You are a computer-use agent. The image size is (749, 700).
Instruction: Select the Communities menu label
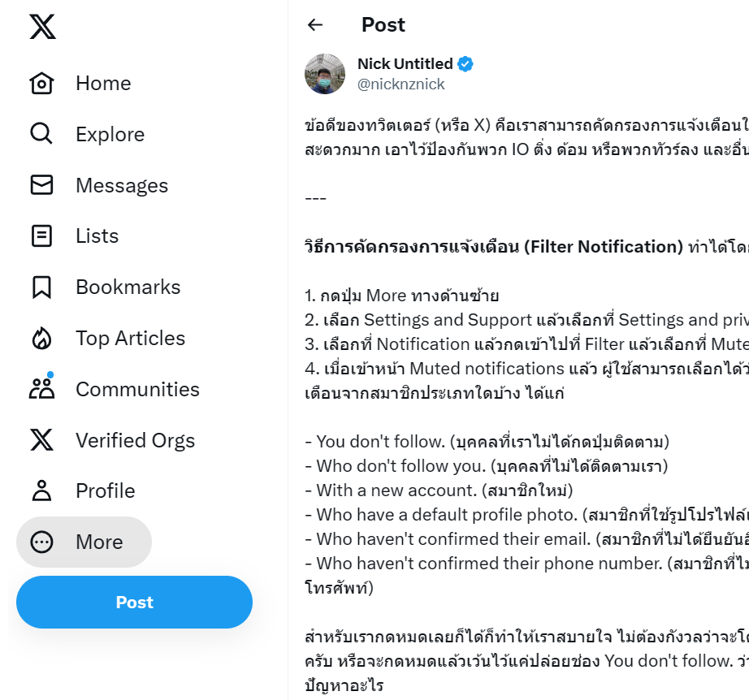137,389
